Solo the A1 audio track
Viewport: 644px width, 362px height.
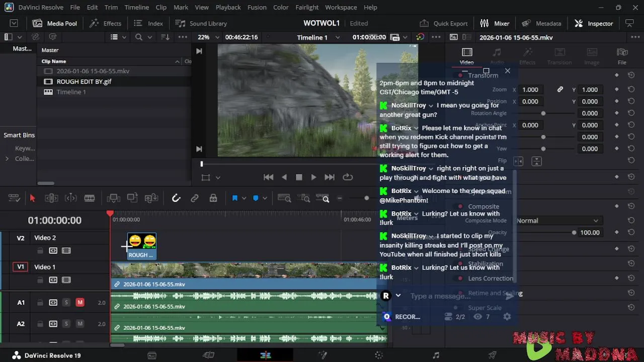(66, 303)
